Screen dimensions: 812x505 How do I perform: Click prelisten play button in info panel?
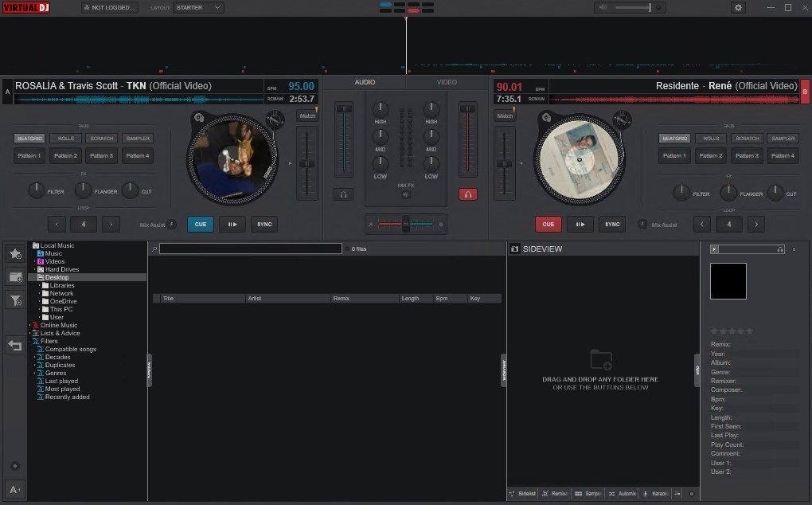pos(714,249)
